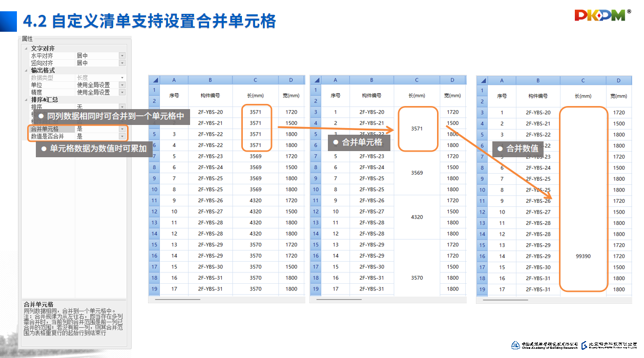
Task: Click the 宽(mm) header cell in the left table
Action: pyautogui.click(x=291, y=95)
